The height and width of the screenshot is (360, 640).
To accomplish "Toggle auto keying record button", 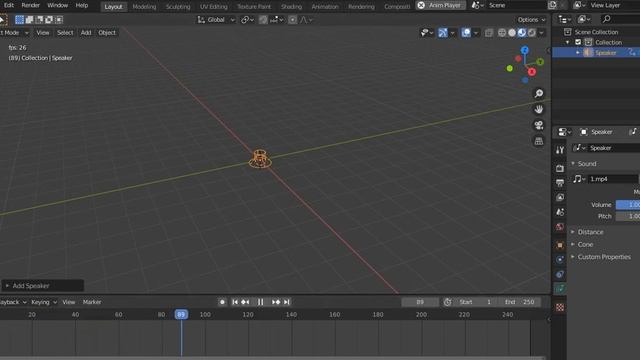I will click(222, 302).
